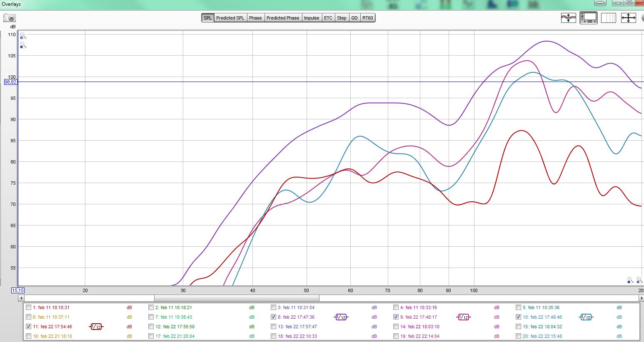Click the horizontal scrollbar thumb below graph
644x342 pixels.
click(236, 298)
